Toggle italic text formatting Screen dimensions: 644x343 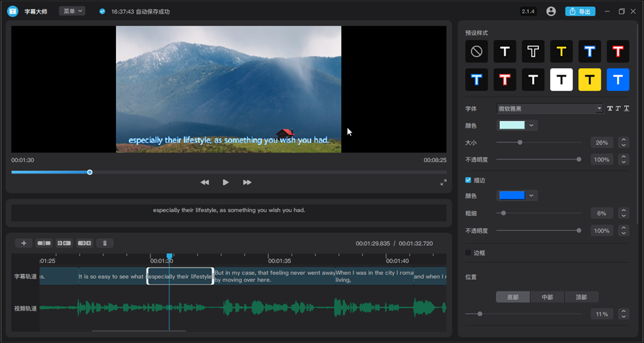coord(618,109)
